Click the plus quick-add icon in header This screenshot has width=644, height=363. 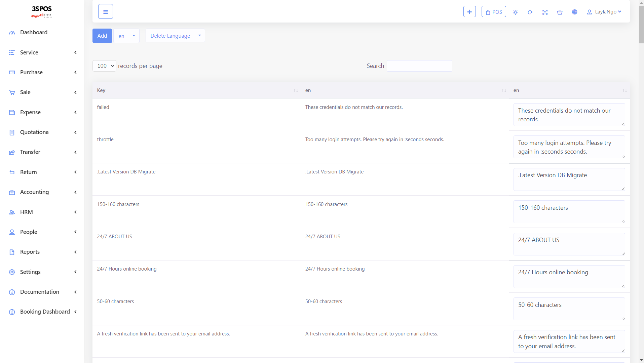(x=469, y=12)
